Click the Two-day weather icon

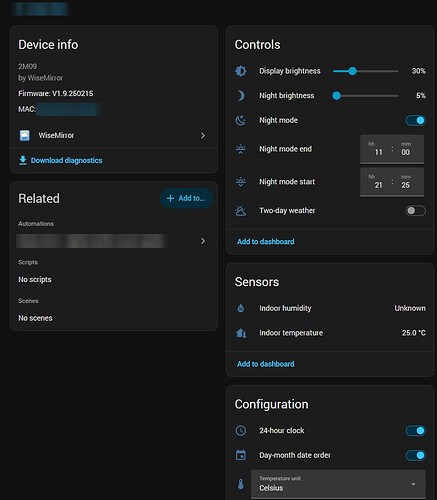[241, 211]
